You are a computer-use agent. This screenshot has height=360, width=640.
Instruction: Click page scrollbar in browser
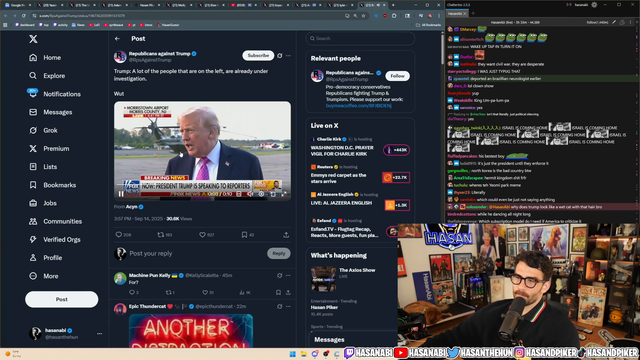(442, 48)
